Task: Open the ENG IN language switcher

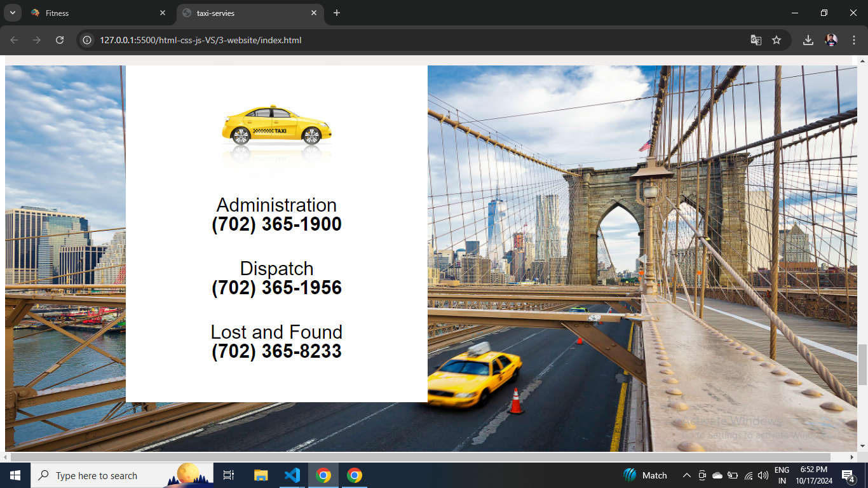Action: (x=782, y=475)
